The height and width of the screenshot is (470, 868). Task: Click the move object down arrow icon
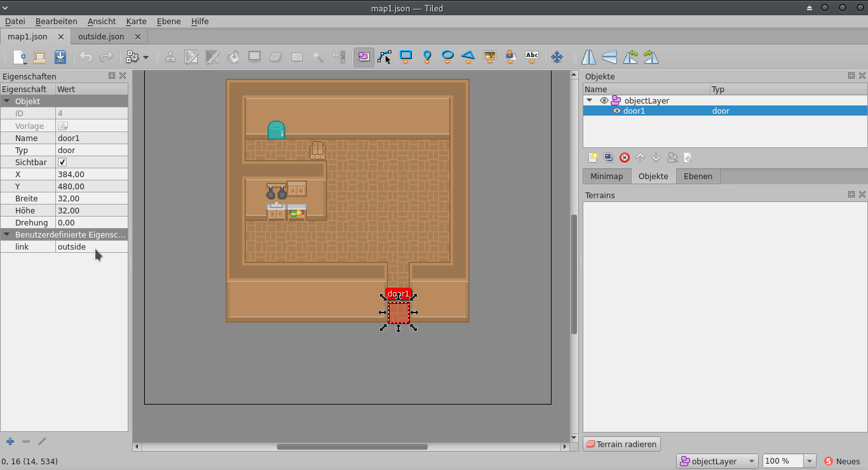coord(656,158)
